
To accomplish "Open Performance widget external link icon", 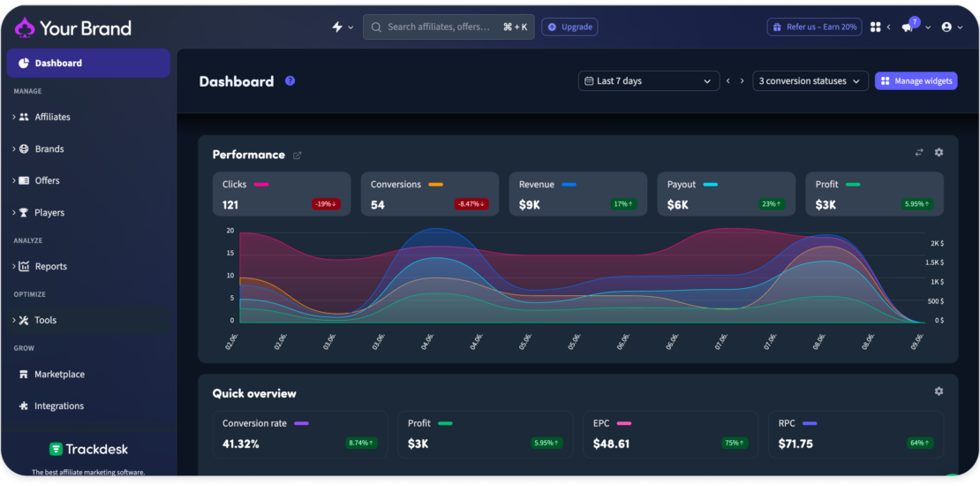I will point(298,156).
